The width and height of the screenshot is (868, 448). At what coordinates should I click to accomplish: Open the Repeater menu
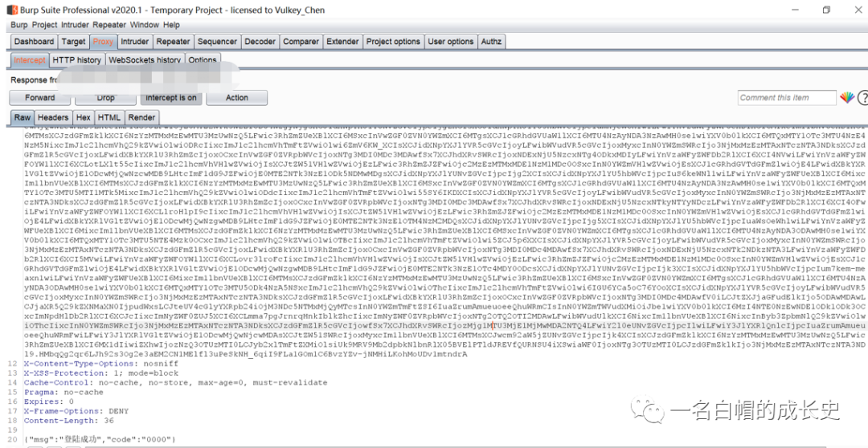click(x=109, y=25)
